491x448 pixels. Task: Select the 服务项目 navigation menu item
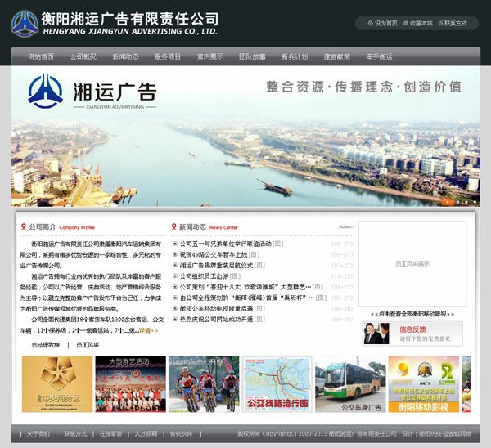(168, 57)
